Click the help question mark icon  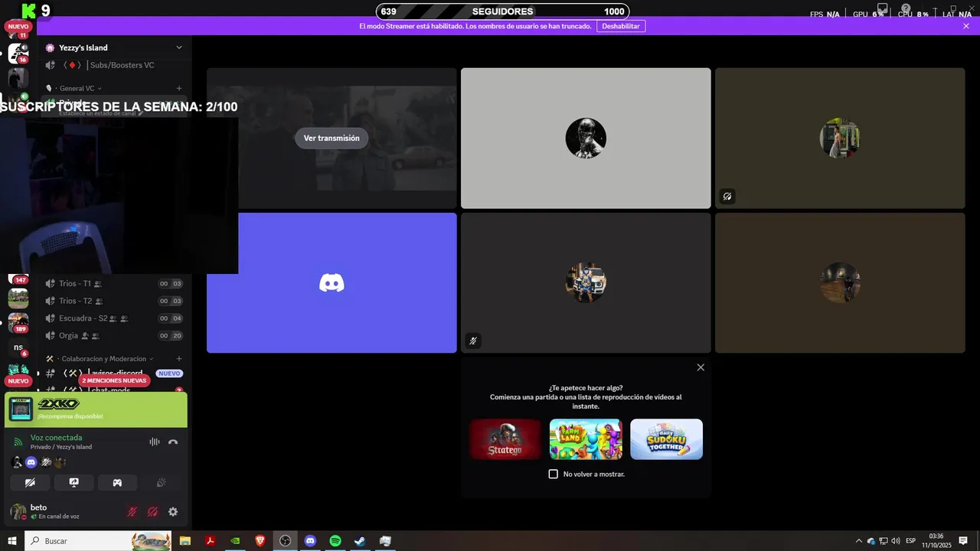(906, 9)
